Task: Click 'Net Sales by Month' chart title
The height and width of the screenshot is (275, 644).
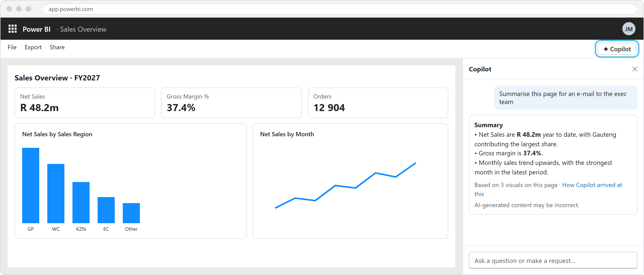Action: [287, 134]
